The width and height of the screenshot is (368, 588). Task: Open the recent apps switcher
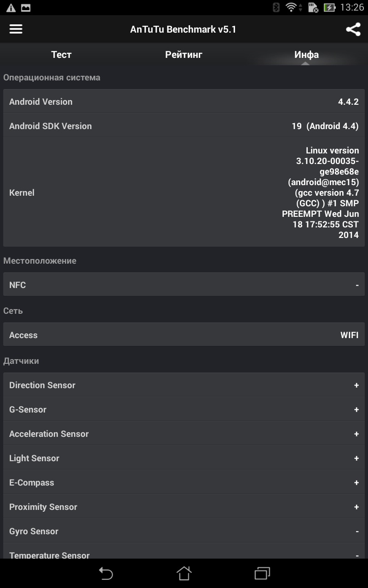coord(262,573)
